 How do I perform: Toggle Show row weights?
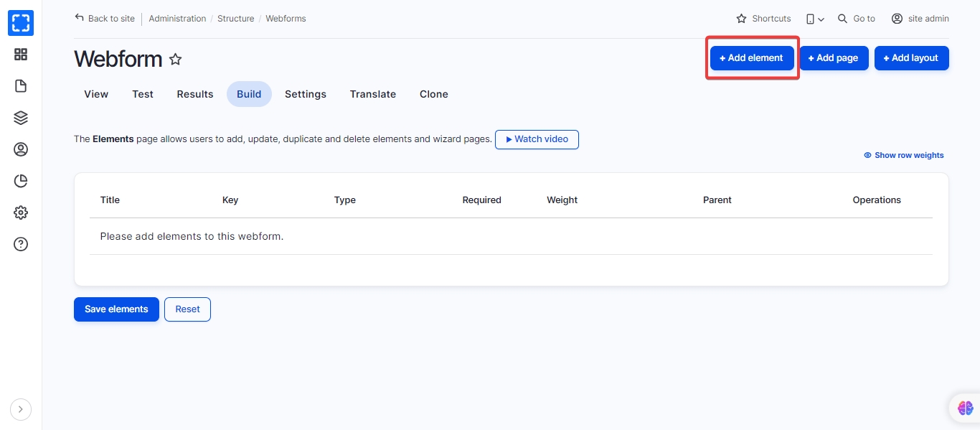coord(904,155)
